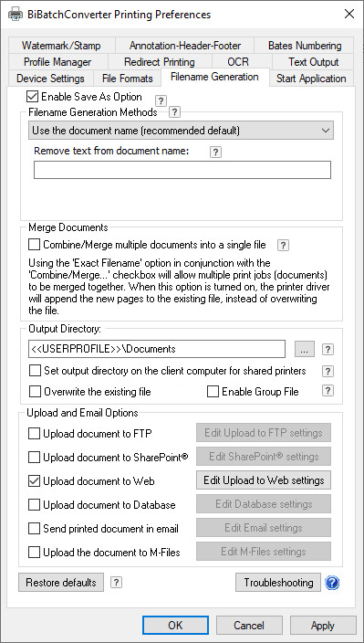Viewport: 364px width, 643px height.
Task: Open help icon next to Combine/Merge checkbox
Action: pyautogui.click(x=283, y=245)
